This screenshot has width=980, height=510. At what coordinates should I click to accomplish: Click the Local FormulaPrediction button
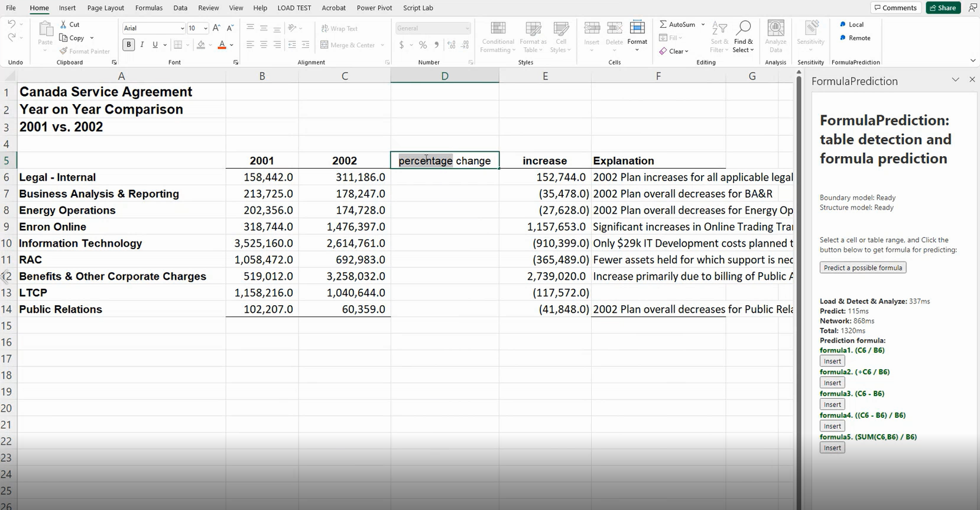[x=851, y=24]
